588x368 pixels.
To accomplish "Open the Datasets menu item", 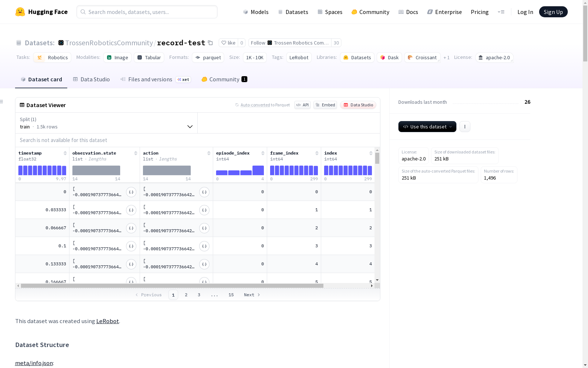I will tap(293, 12).
